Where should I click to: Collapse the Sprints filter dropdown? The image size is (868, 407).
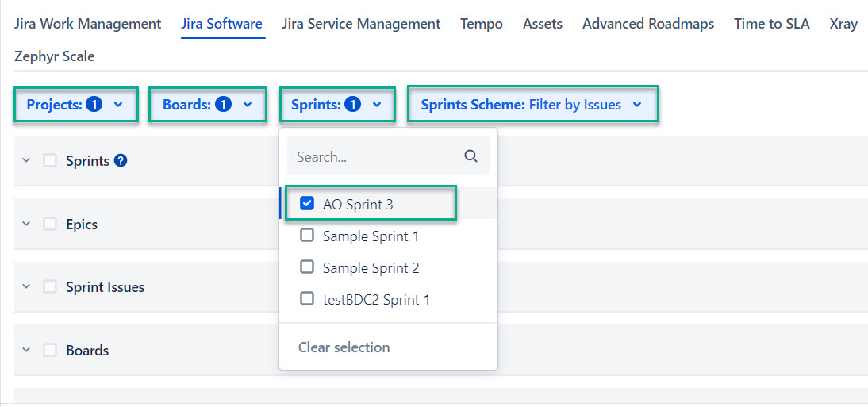(337, 104)
